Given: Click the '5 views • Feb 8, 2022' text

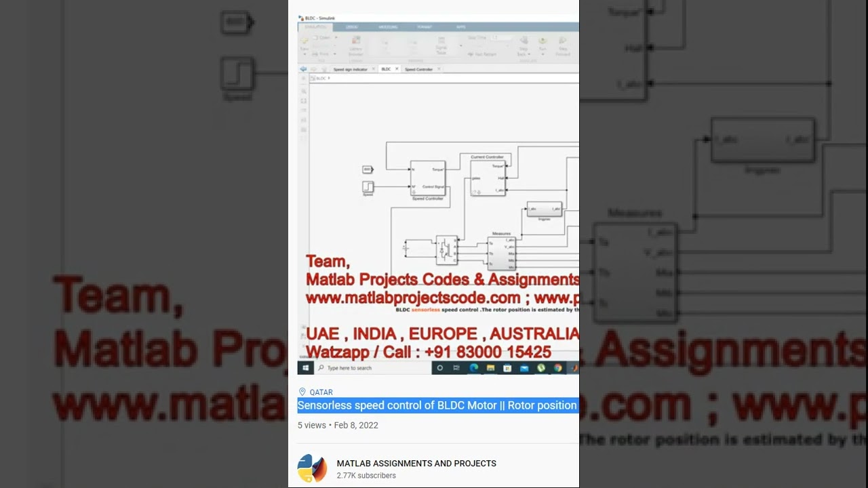Looking at the screenshot, I should tap(338, 426).
